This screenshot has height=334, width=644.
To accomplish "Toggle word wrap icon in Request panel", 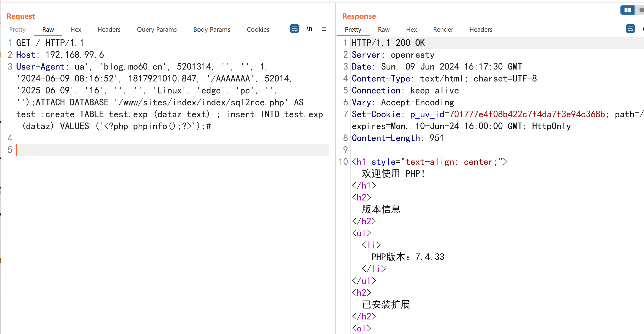I will click(295, 29).
